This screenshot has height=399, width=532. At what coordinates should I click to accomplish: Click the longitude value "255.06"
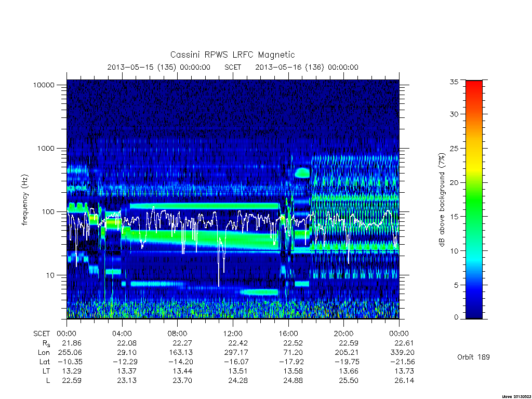[x=70, y=353]
